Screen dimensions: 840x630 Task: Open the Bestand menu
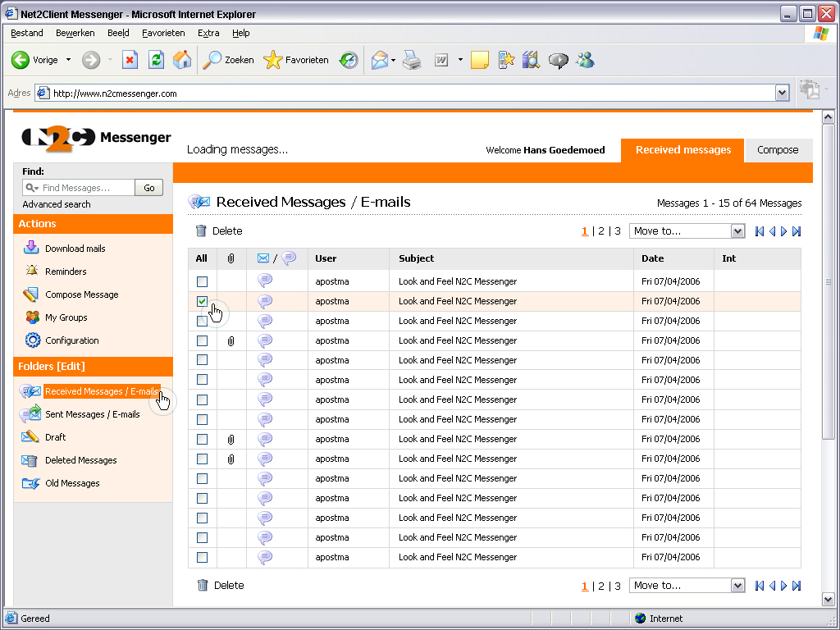point(27,33)
